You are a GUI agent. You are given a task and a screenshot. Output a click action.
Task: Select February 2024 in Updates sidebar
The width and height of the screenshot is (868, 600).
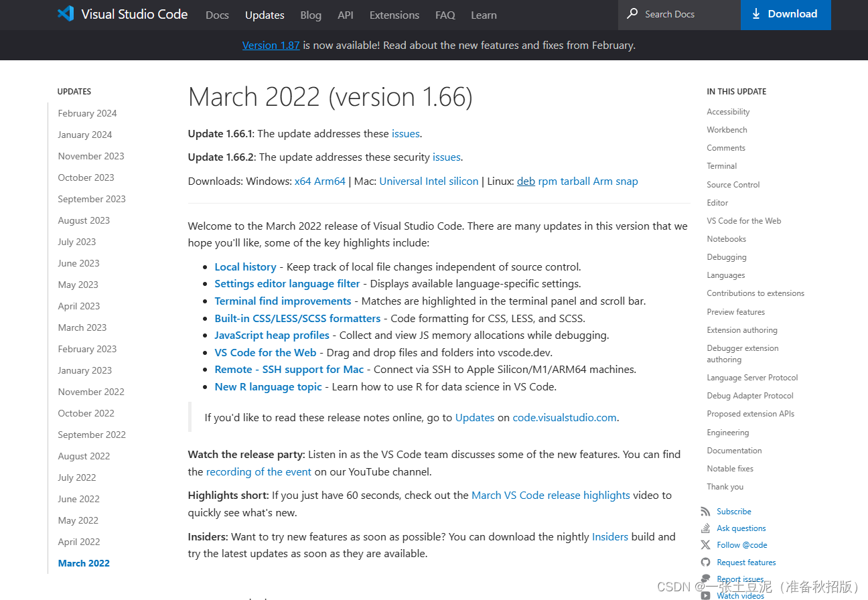(87, 113)
